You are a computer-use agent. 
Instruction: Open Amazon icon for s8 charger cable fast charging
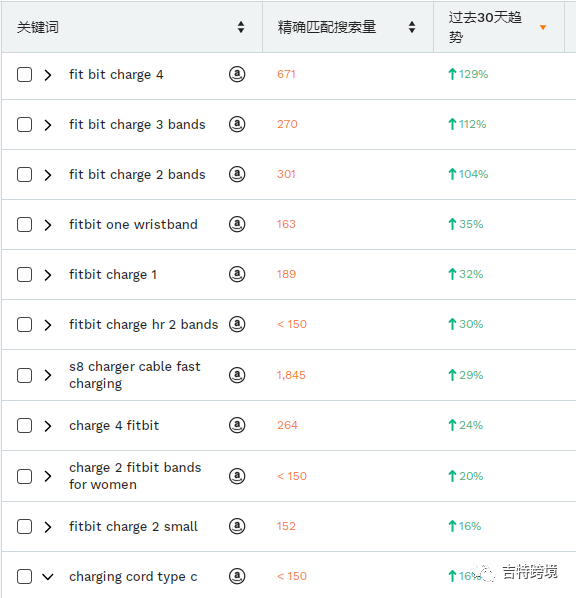(x=237, y=375)
